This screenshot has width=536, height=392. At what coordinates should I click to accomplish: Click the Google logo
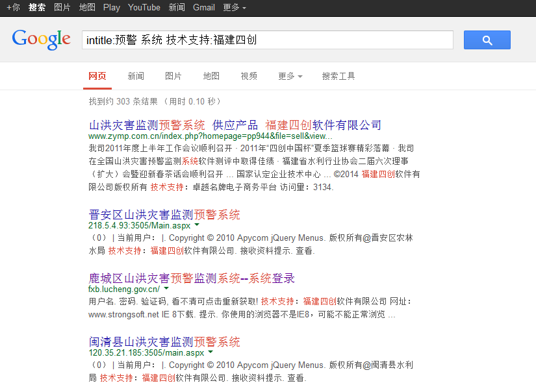(x=42, y=40)
